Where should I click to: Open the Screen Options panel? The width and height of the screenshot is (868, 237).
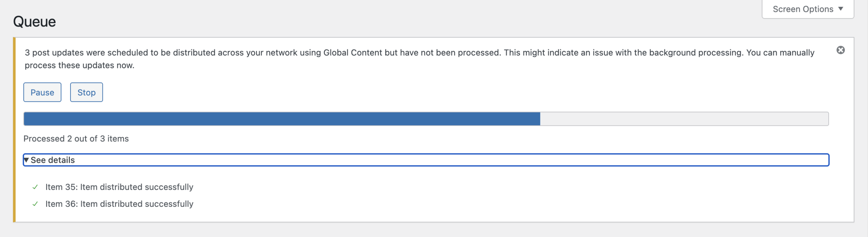(807, 9)
